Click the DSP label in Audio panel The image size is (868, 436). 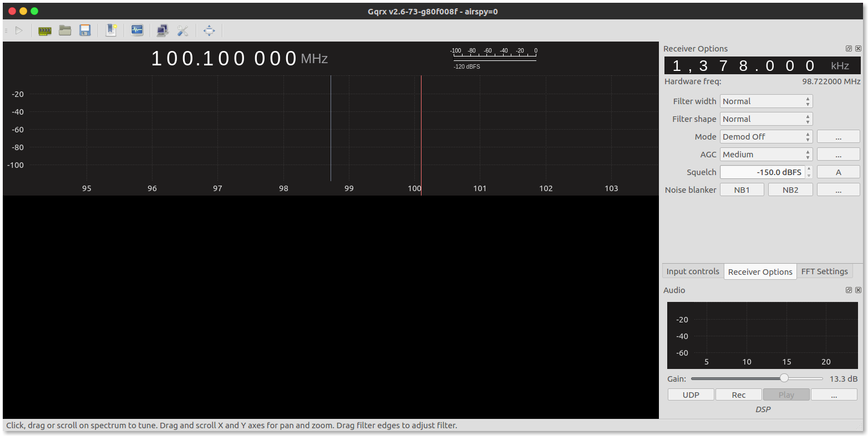(763, 409)
